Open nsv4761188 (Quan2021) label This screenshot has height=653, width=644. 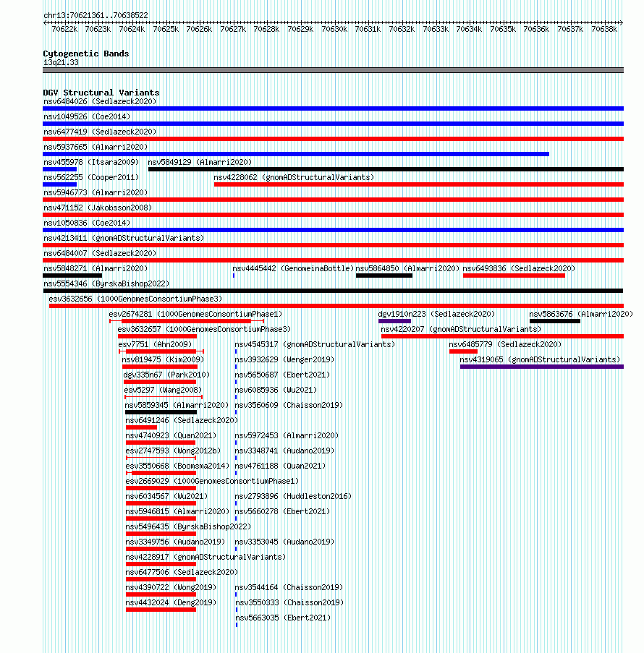pos(280,466)
